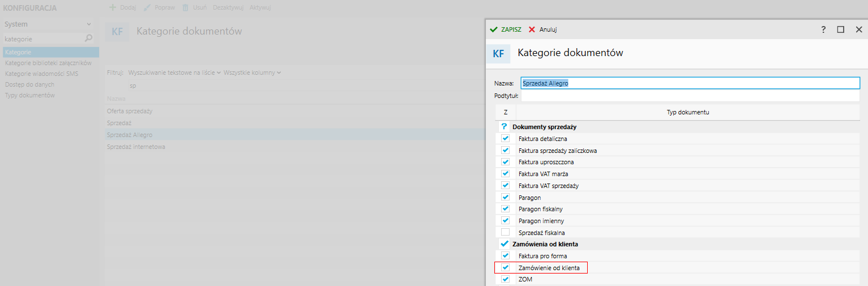The width and height of the screenshot is (868, 286).
Task: Click the KF logo in dialog header
Action: coord(498,54)
